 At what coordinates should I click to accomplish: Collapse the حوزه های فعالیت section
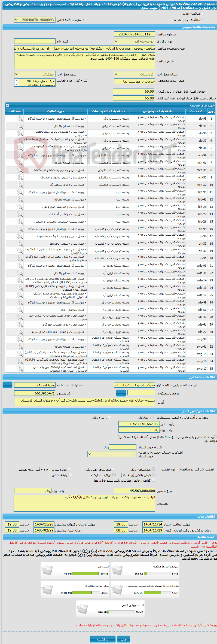[x=8, y=105]
